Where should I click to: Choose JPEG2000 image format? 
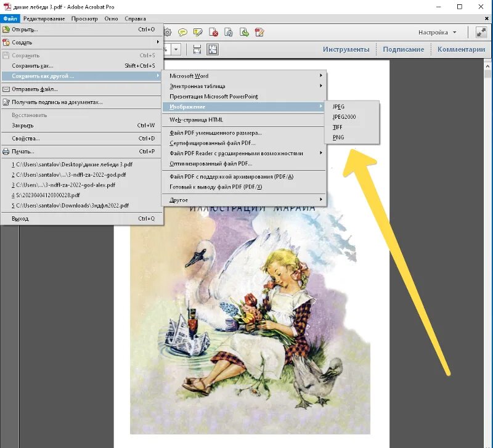coord(351,117)
